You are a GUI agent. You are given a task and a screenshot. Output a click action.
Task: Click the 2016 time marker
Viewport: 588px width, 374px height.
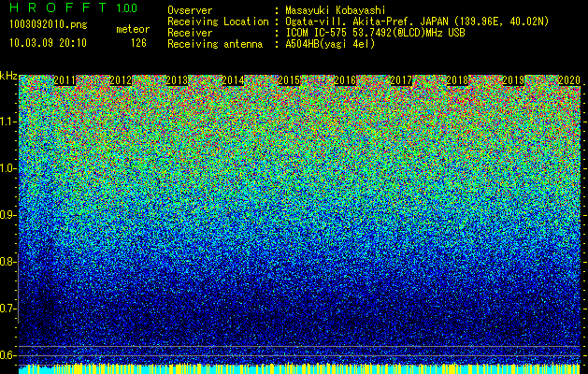(345, 80)
